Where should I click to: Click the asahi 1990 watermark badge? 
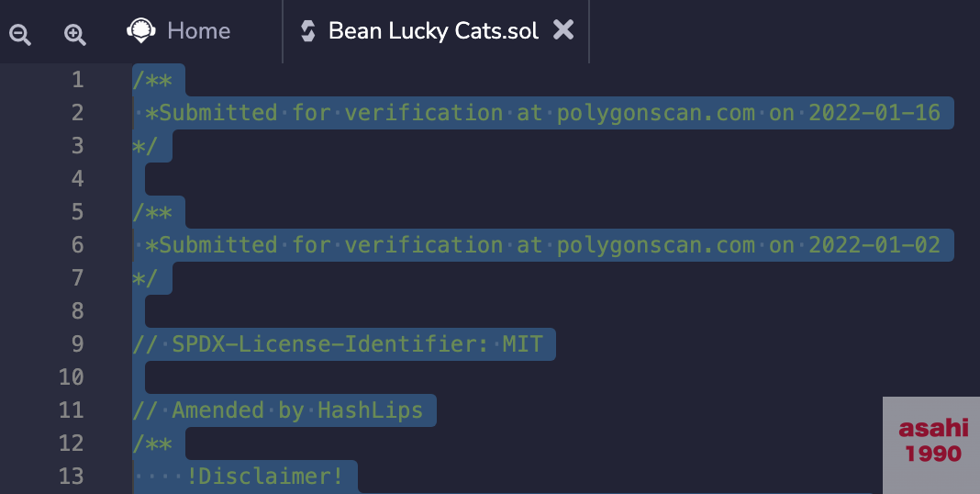932,441
